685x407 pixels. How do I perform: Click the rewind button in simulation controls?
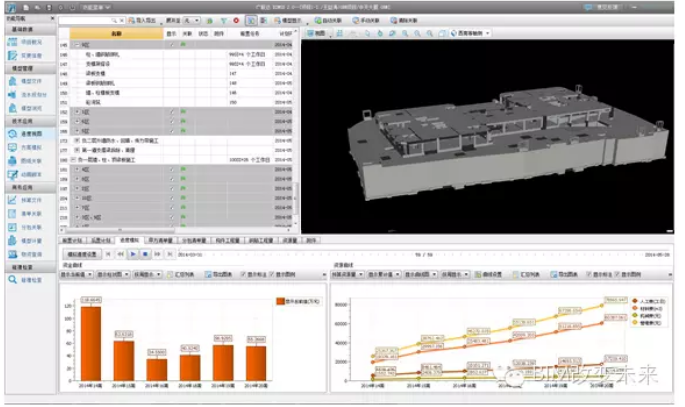(x=121, y=254)
